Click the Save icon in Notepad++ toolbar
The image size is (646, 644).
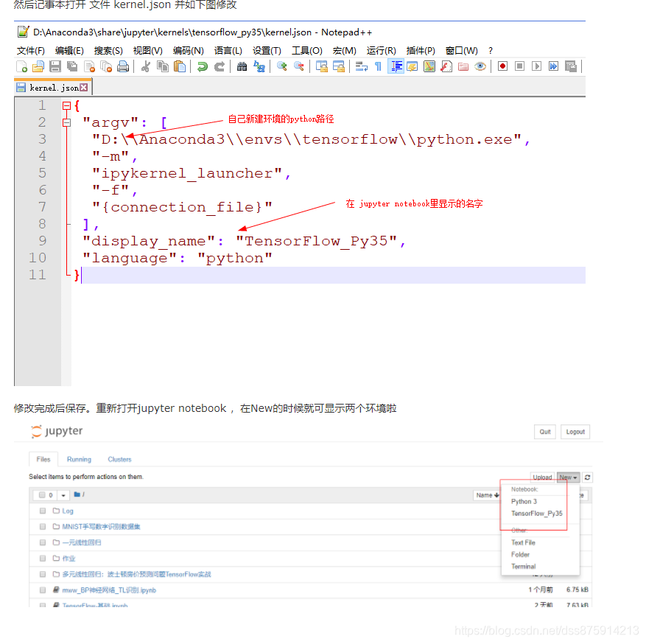(x=55, y=66)
